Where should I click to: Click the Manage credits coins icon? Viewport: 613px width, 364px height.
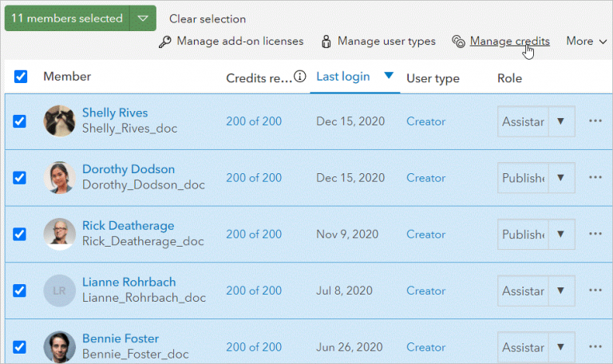458,42
